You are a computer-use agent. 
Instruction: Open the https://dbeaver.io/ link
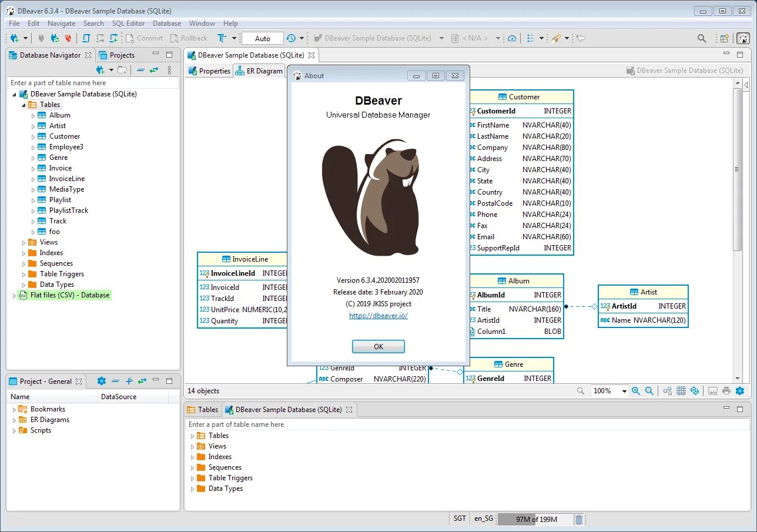pos(378,315)
